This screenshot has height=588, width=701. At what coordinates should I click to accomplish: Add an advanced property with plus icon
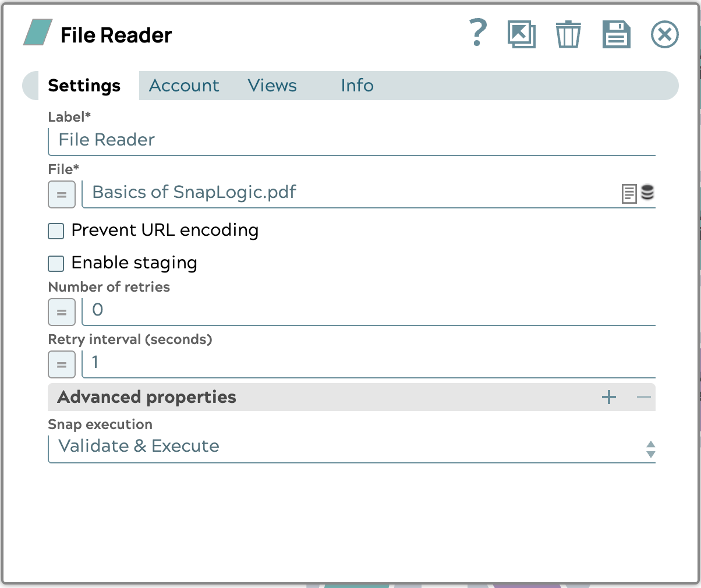[x=609, y=398]
